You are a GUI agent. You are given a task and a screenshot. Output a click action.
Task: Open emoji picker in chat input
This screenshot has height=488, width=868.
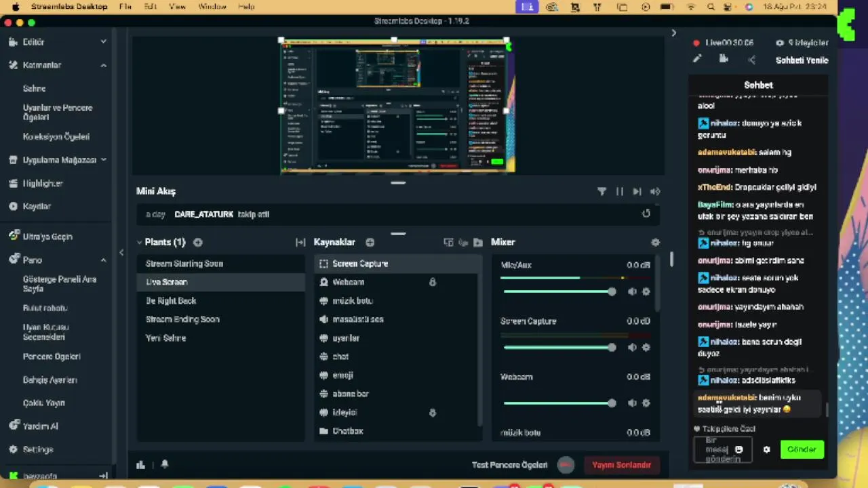coord(739,449)
